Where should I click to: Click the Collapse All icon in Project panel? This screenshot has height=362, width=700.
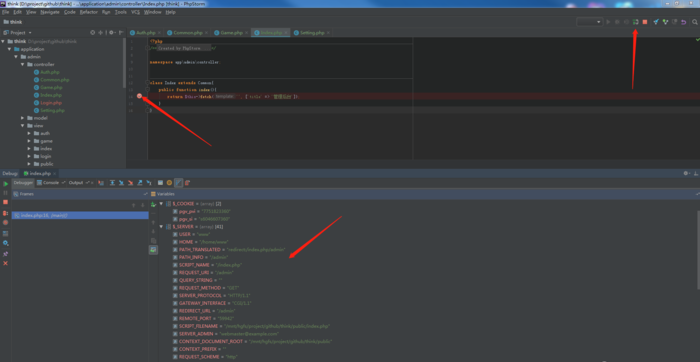(100, 33)
